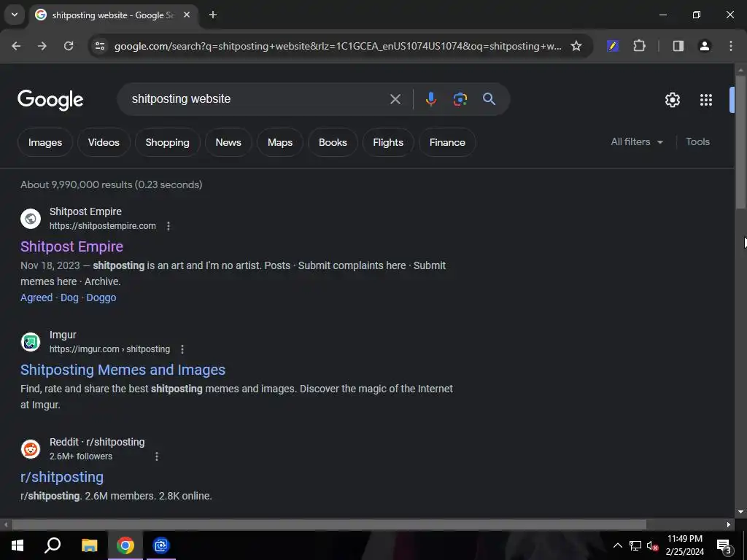This screenshot has width=747, height=560.
Task: Open the Doggo sitelink
Action: click(101, 297)
